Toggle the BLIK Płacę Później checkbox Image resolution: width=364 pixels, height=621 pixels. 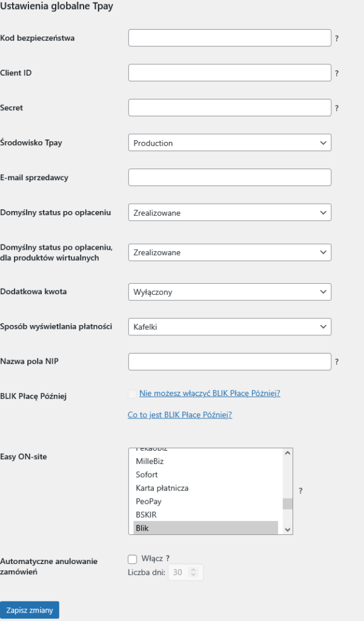[133, 394]
